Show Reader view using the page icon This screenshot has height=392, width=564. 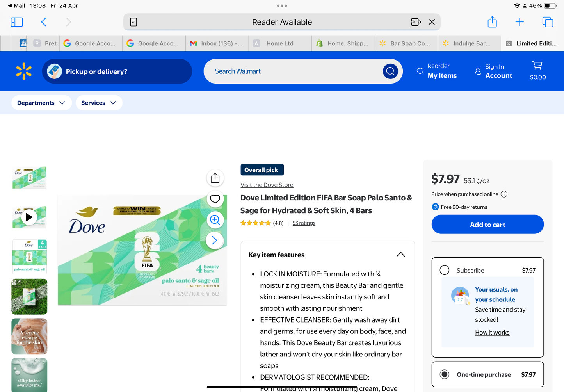click(133, 22)
